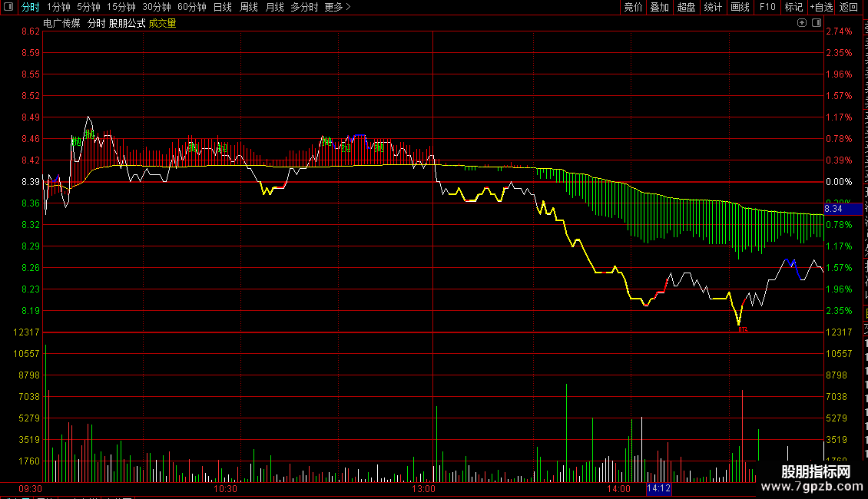This screenshot has width=868, height=499.
Task: Click the 竞价 auction button
Action: 633,7
